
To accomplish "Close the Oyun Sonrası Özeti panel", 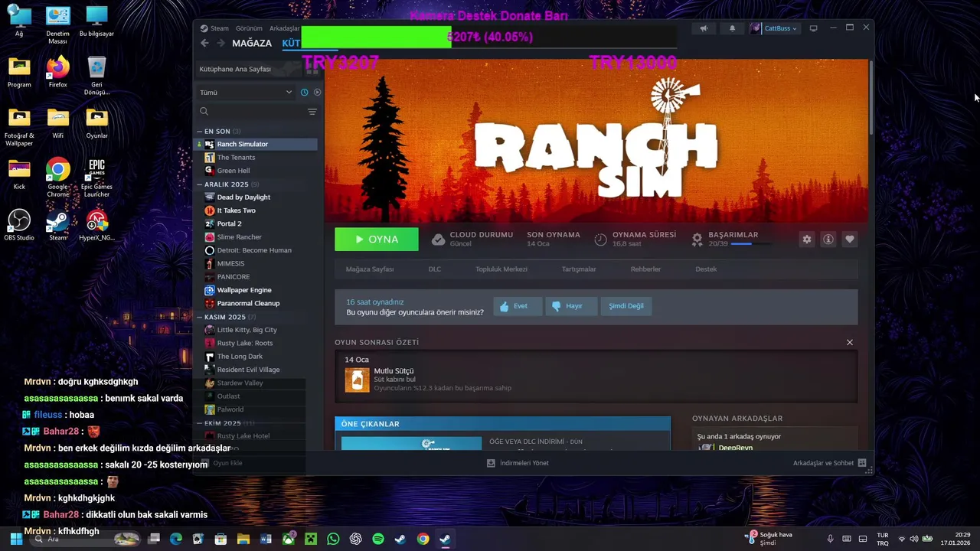I will tap(850, 342).
